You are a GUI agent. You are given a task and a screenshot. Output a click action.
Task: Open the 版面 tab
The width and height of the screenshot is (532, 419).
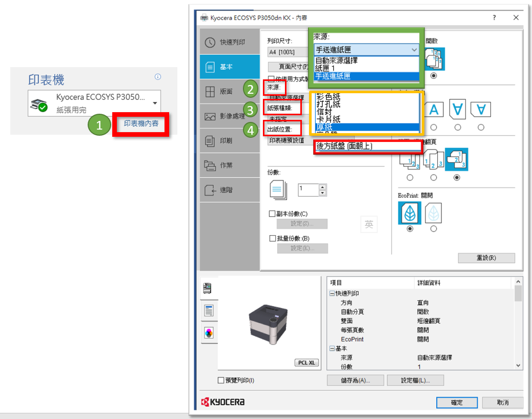230,92
